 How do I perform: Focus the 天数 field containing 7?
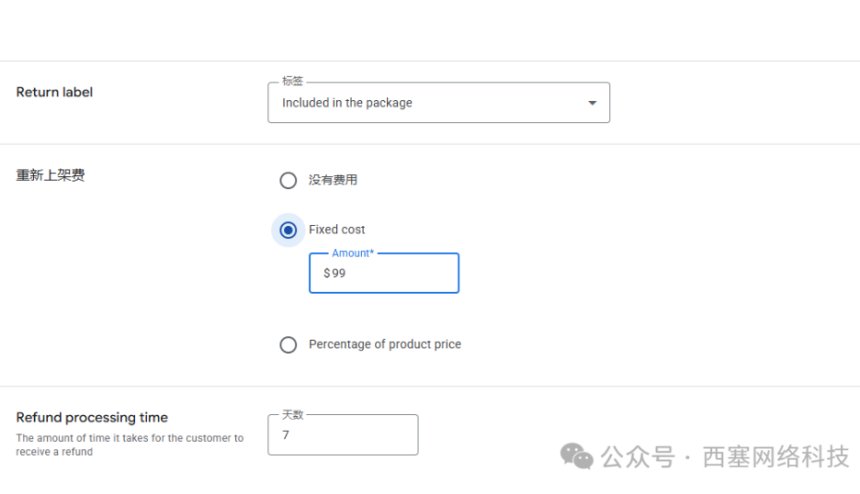tap(343, 436)
